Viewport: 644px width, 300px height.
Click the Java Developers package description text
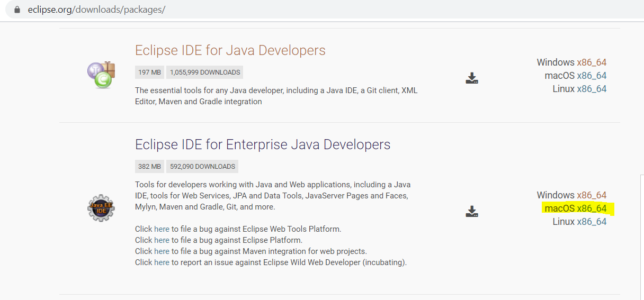[276, 96]
